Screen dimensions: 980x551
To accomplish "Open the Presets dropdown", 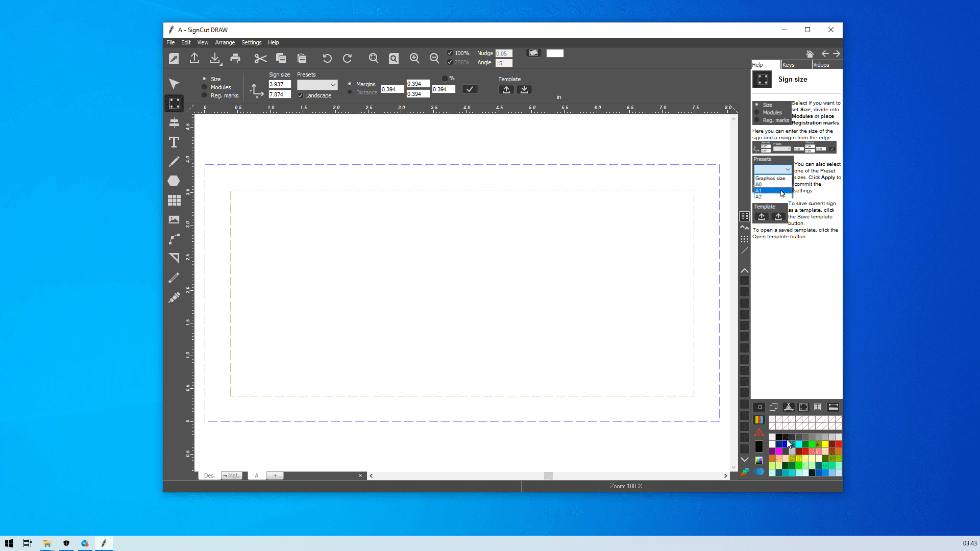I will tap(317, 85).
